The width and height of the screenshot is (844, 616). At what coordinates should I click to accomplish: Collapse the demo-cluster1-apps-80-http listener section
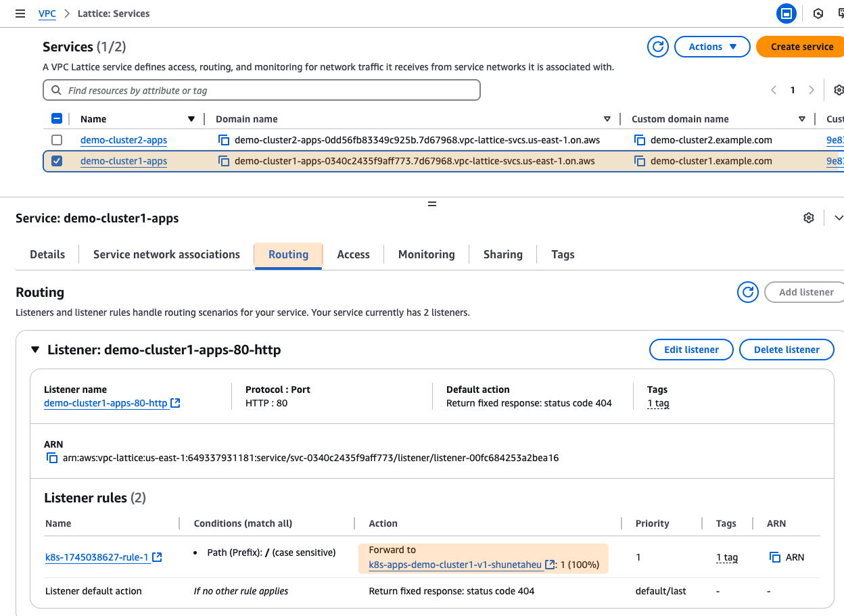tap(35, 350)
